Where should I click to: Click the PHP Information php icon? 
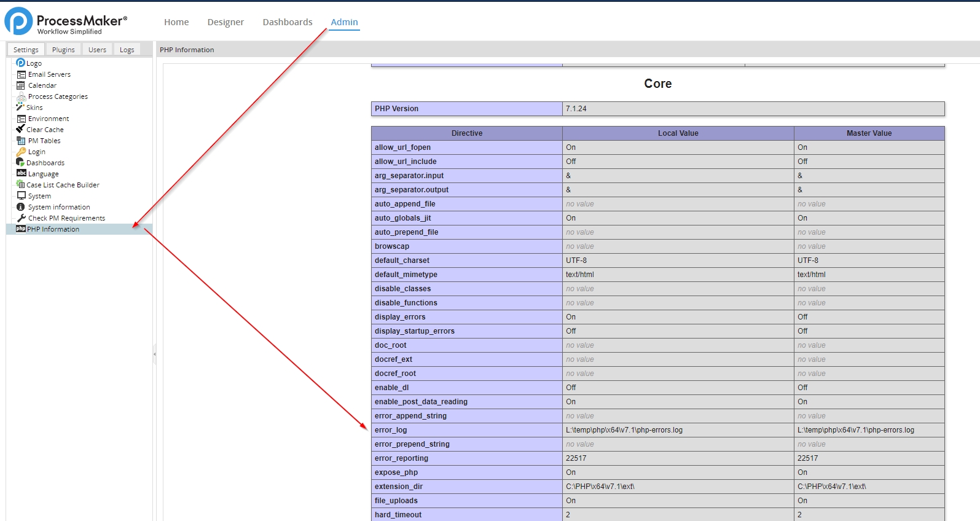click(21, 229)
